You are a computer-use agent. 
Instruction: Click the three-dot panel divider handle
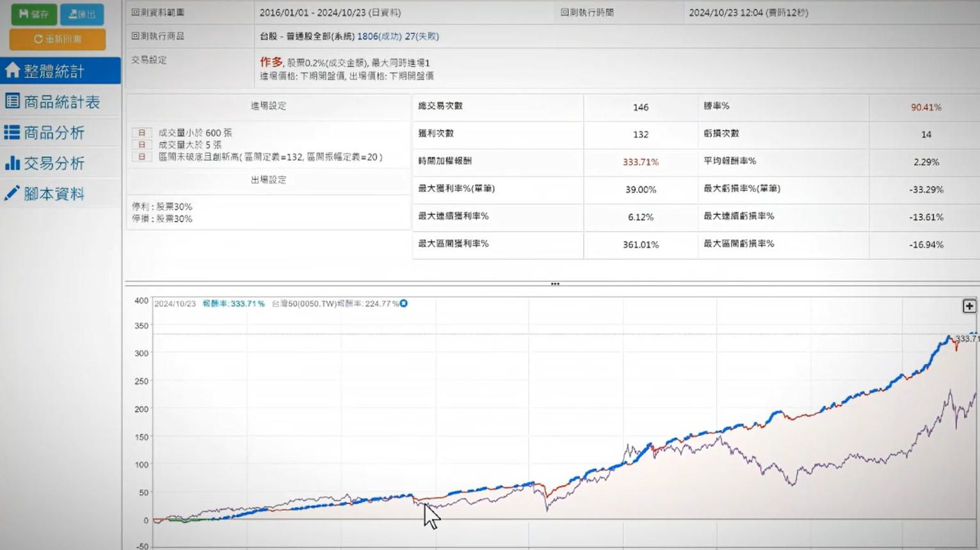(554, 284)
